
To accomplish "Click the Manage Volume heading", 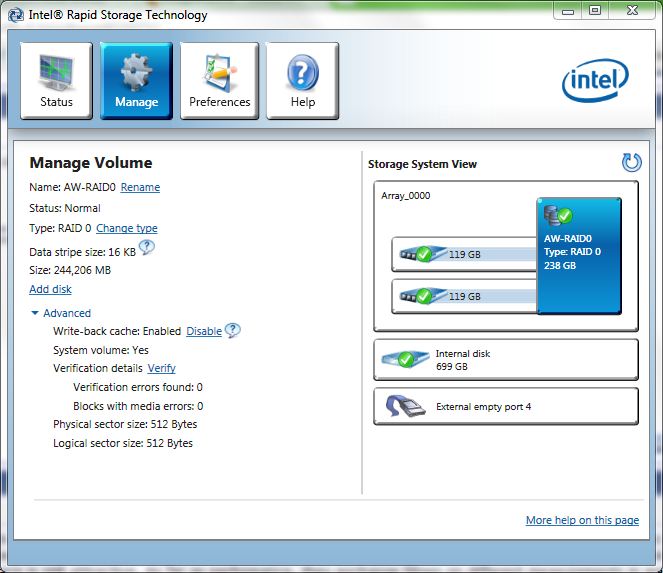I will pyautogui.click(x=91, y=163).
